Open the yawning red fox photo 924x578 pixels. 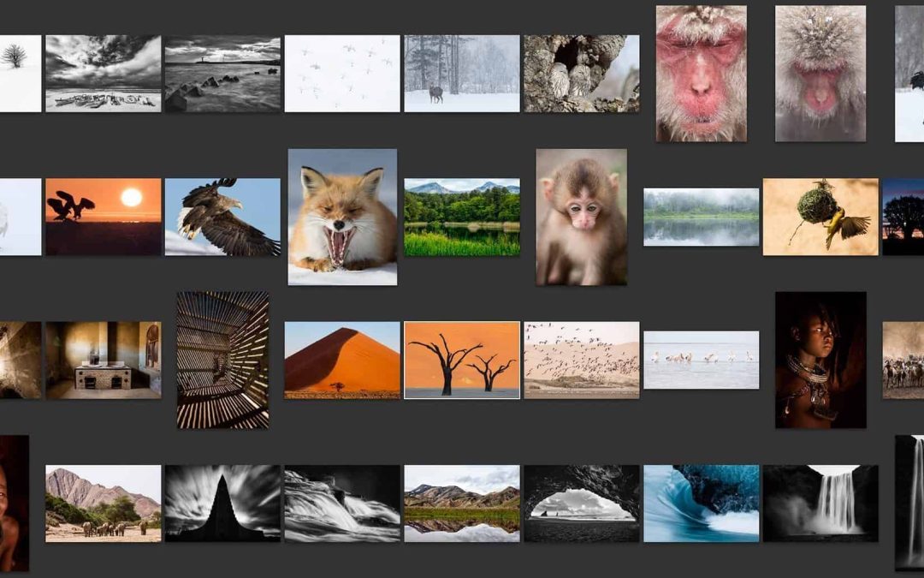tap(342, 217)
